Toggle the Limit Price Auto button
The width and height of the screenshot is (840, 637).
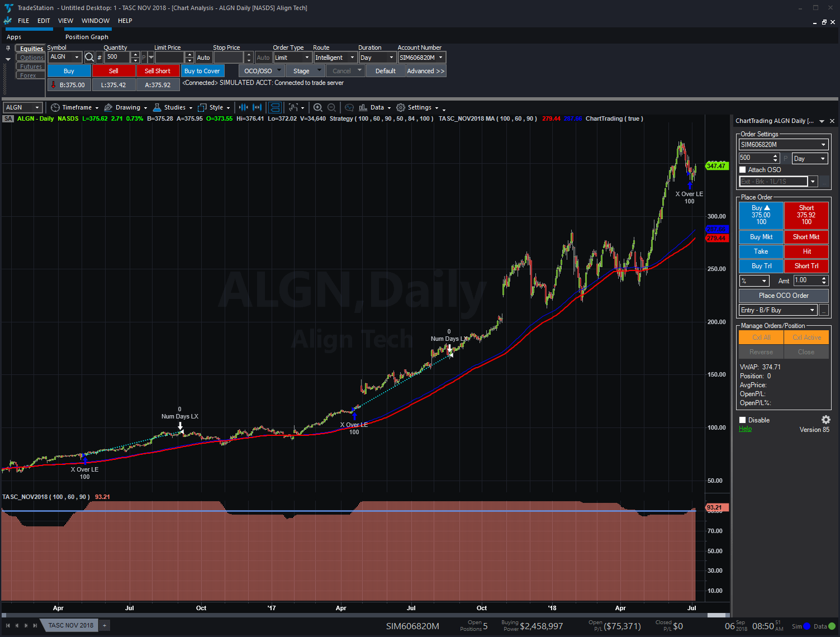pyautogui.click(x=203, y=58)
